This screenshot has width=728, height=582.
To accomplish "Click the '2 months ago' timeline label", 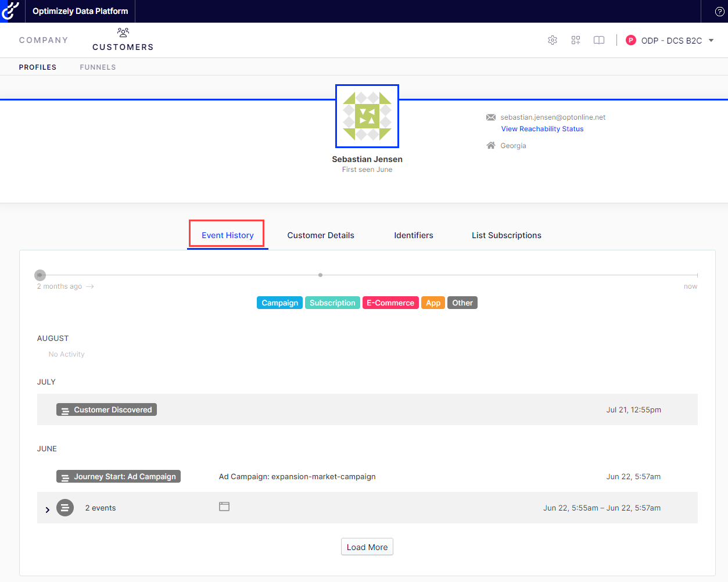I will [x=60, y=286].
